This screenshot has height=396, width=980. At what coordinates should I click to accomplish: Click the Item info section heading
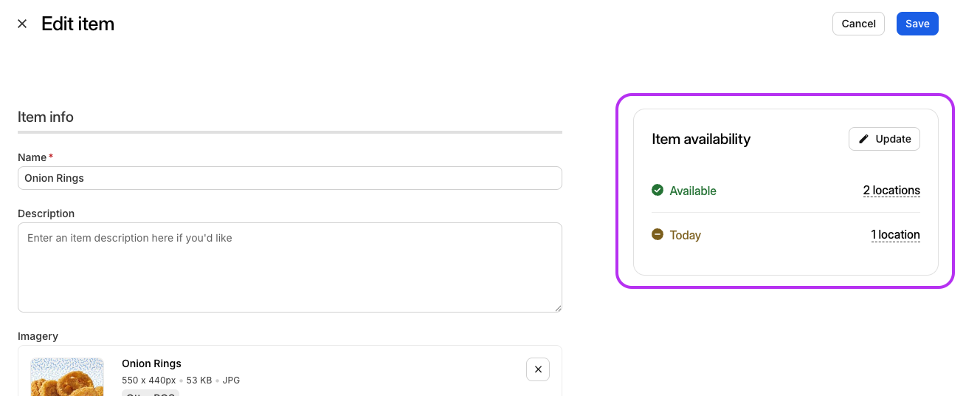click(46, 117)
